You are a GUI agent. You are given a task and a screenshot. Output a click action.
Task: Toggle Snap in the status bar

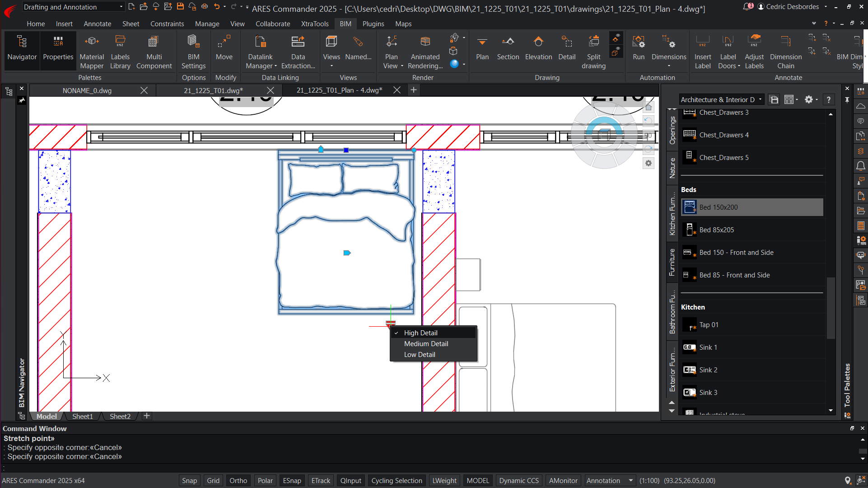(x=189, y=480)
